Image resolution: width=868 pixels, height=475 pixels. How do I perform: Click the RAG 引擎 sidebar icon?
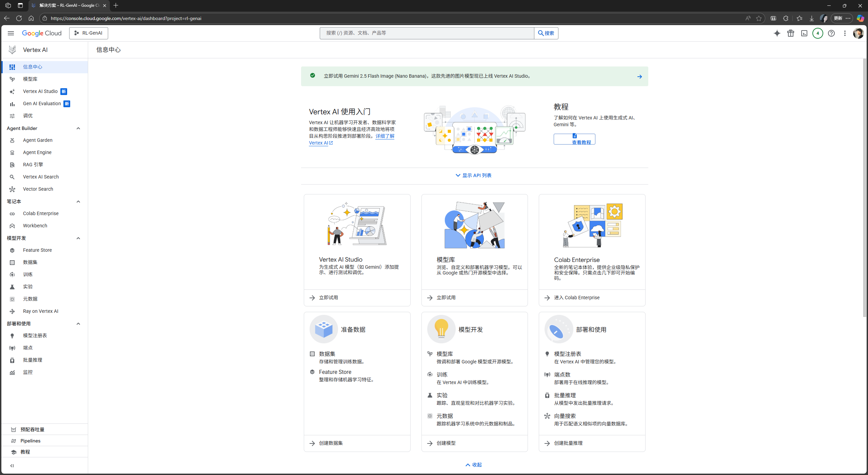[12, 165]
